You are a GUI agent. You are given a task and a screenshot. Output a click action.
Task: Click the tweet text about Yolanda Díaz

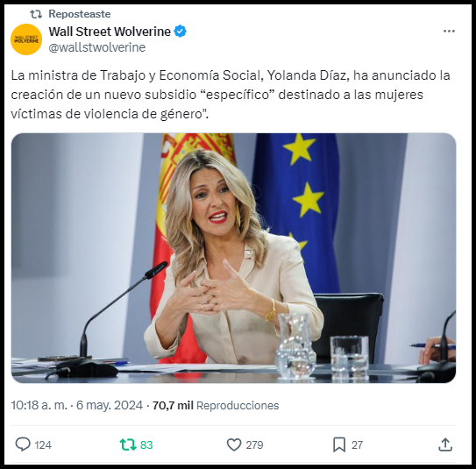pyautogui.click(x=231, y=95)
